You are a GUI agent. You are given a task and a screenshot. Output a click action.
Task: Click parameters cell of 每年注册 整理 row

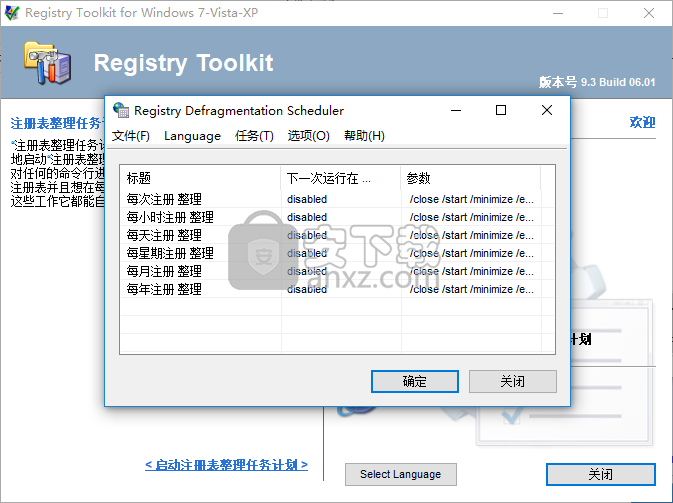471,289
